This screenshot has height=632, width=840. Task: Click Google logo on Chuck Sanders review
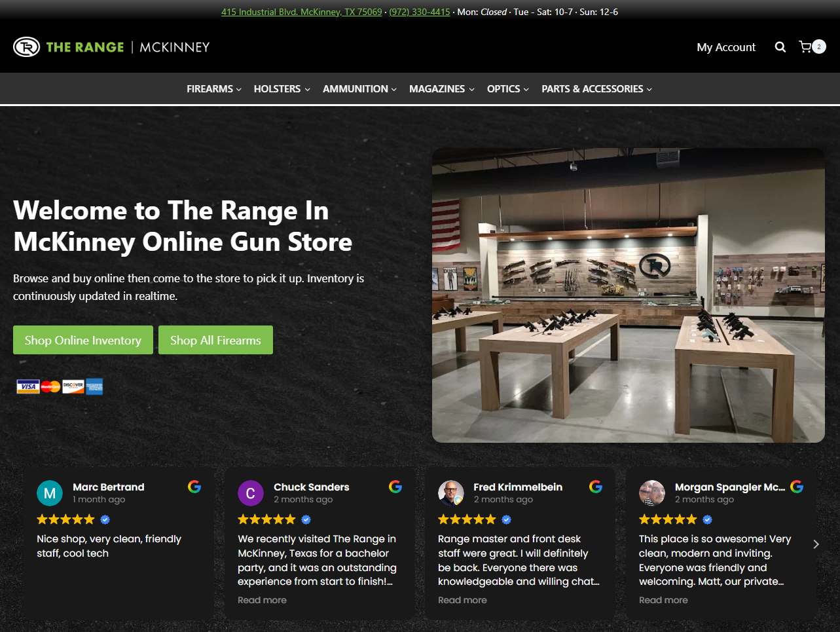click(395, 487)
